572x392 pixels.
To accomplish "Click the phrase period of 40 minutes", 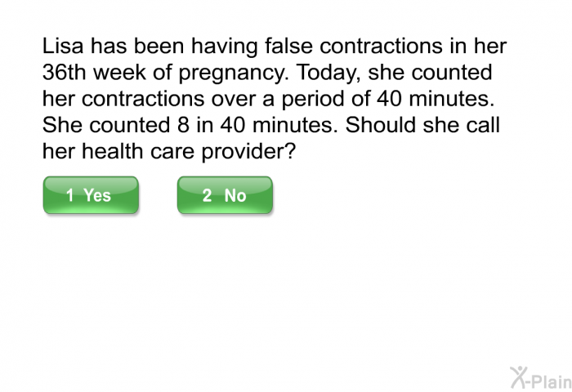I will coord(388,99).
